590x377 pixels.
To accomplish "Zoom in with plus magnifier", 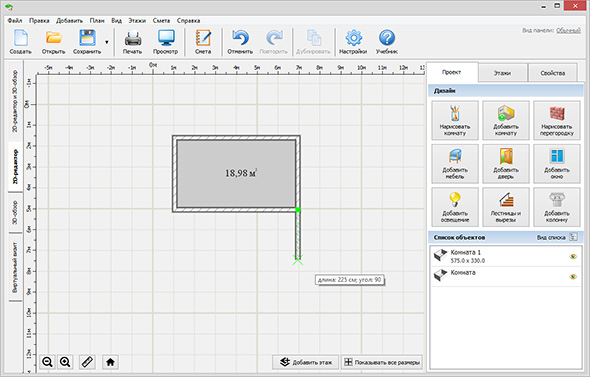I will pyautogui.click(x=65, y=362).
